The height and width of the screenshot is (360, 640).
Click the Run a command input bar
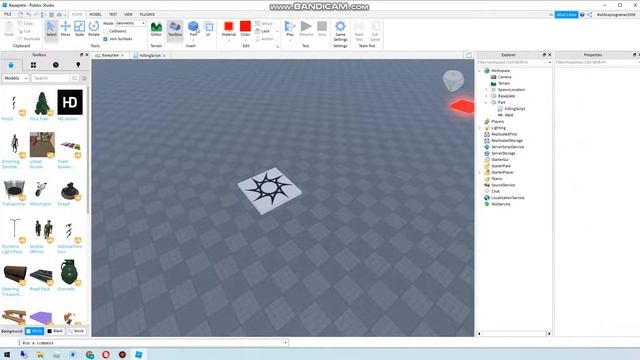pyautogui.click(x=153, y=342)
